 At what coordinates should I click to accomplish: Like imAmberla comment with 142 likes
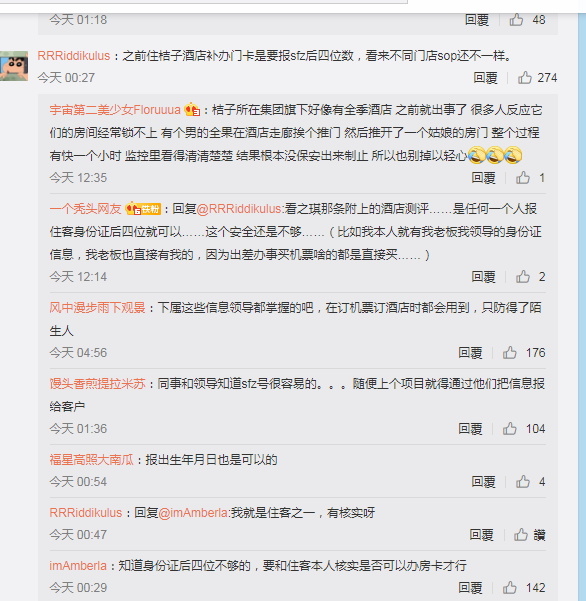point(509,587)
